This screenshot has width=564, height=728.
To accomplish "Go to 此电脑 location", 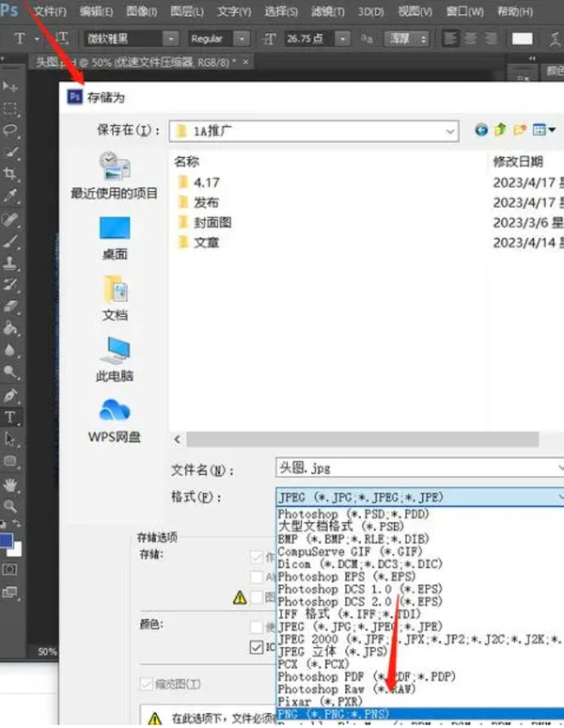I will (x=115, y=359).
